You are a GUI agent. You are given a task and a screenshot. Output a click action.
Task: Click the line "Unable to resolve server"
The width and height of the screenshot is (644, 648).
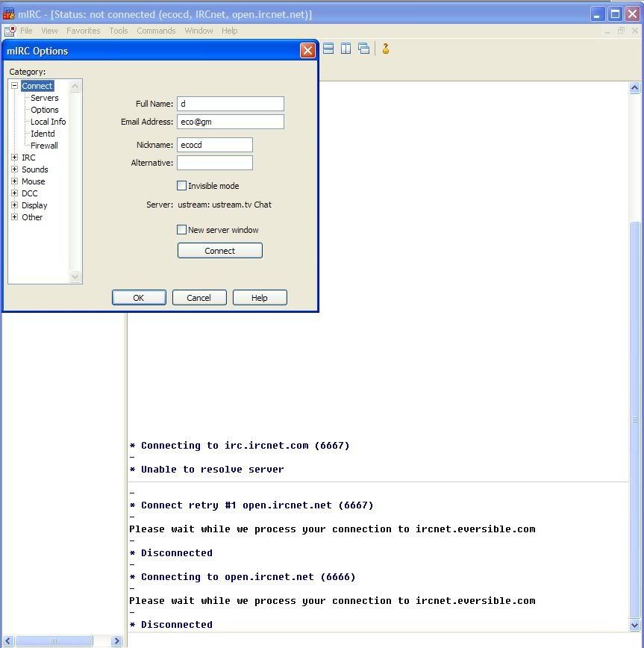(x=207, y=470)
